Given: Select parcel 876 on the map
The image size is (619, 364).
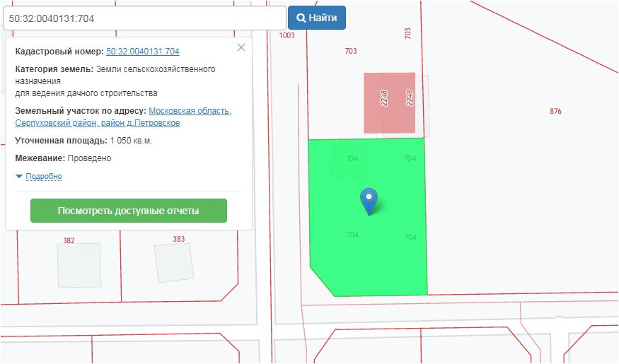Looking at the screenshot, I should point(555,111).
